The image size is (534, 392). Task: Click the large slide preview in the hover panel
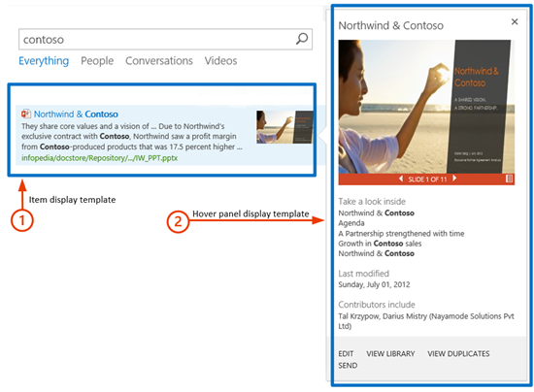click(426, 107)
